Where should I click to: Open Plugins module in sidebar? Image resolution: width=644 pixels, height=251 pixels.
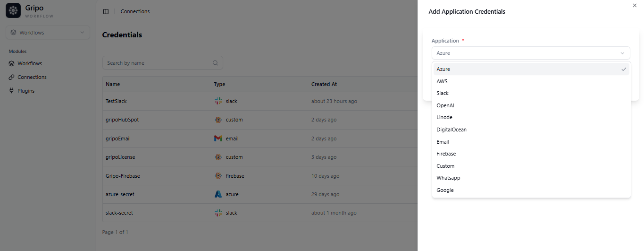click(x=26, y=91)
